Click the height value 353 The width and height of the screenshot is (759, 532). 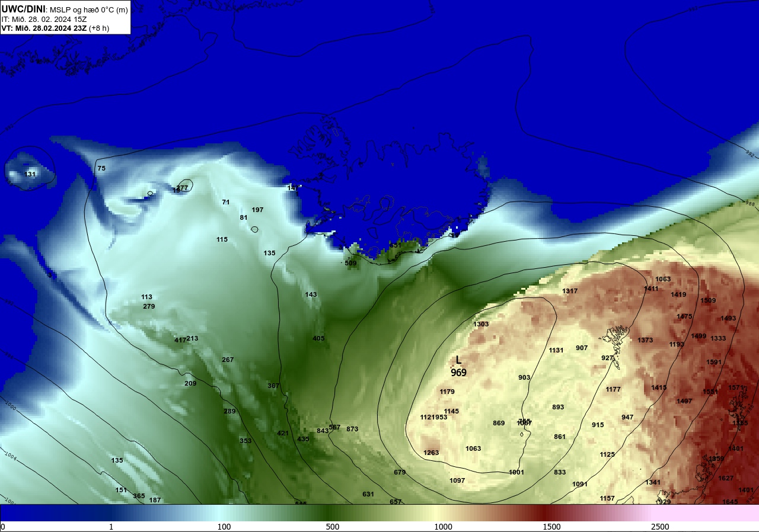245,441
